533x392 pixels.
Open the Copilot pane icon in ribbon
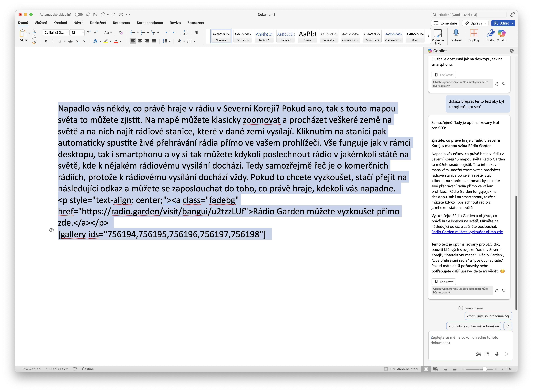point(502,36)
